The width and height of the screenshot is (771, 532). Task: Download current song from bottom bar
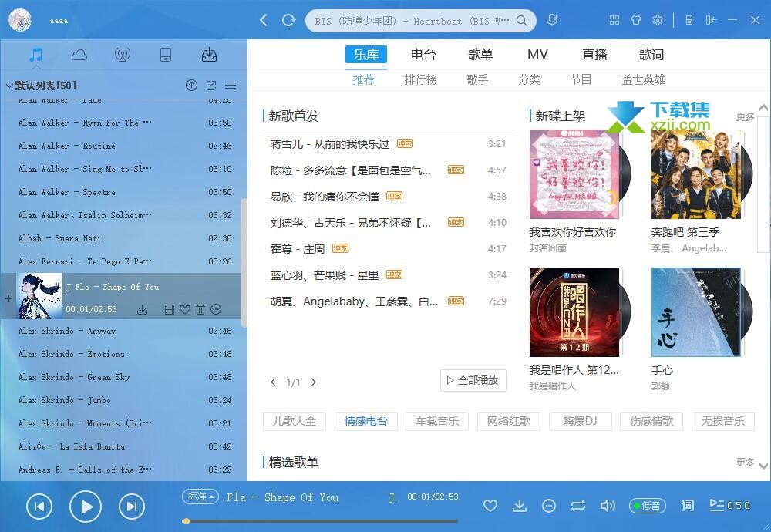(519, 506)
